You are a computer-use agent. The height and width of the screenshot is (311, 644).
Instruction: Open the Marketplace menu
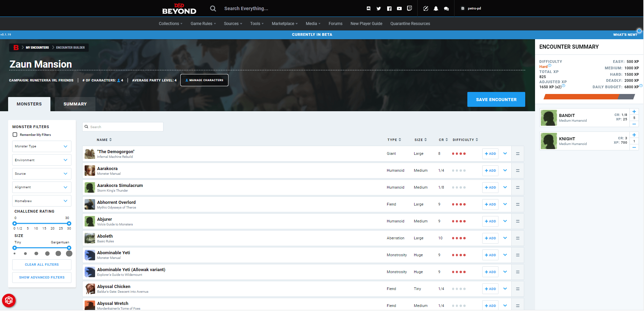coord(284,23)
